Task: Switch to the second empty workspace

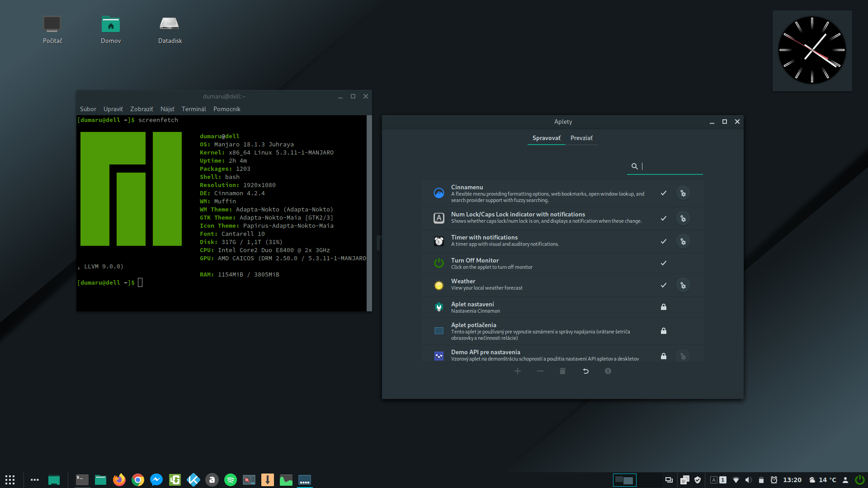Action: (649, 480)
